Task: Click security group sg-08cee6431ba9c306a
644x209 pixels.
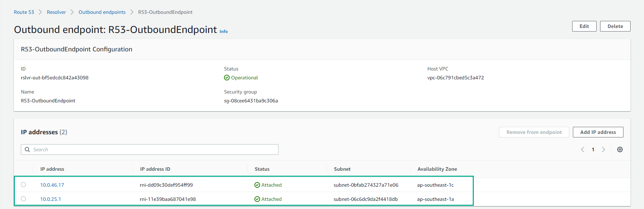Action: 251,101
